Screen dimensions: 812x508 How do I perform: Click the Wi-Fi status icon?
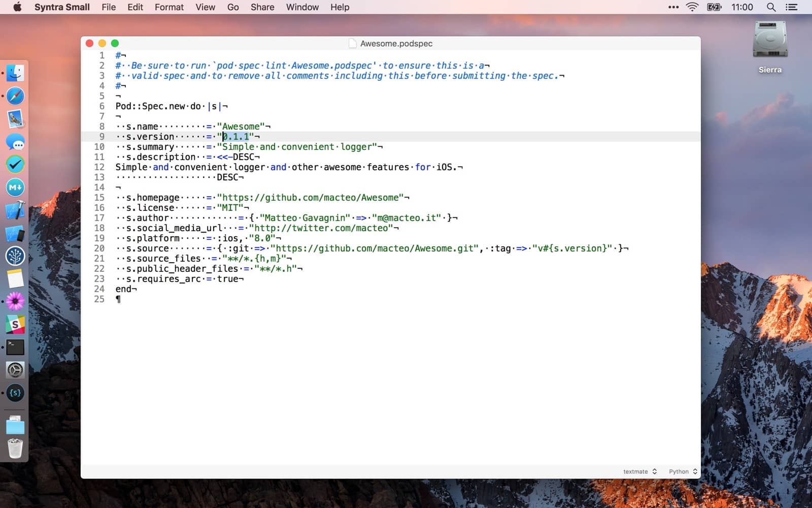(x=692, y=7)
